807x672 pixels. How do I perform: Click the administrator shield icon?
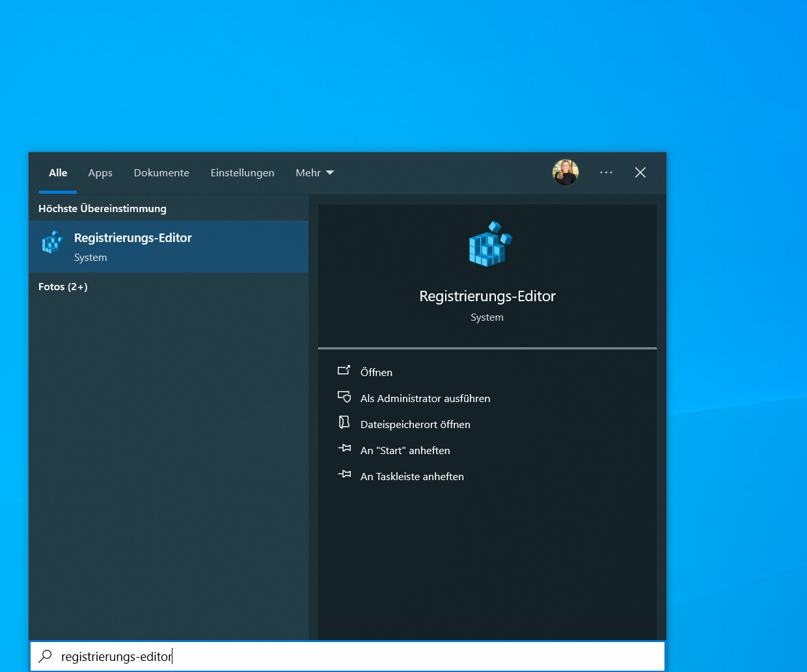click(x=344, y=397)
